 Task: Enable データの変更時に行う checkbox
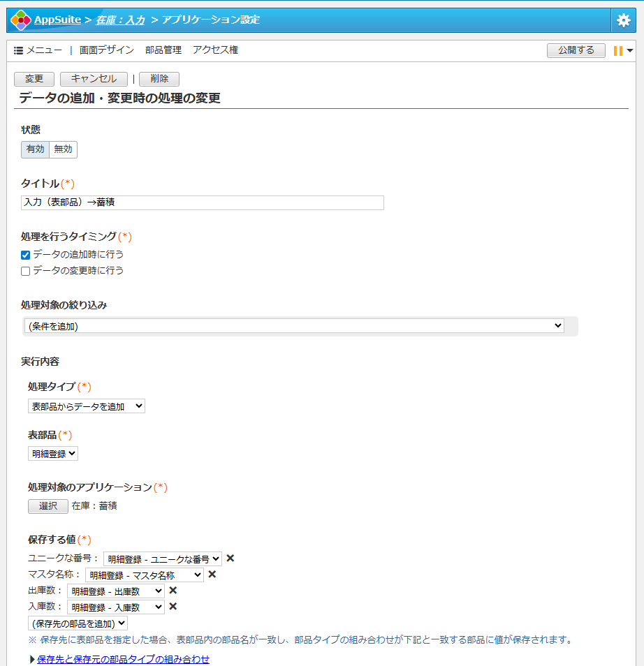coord(26,271)
